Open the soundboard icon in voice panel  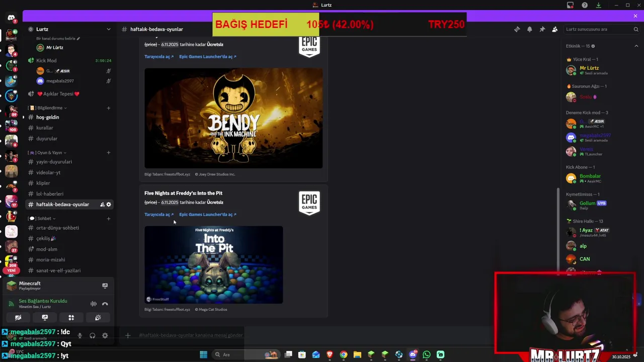click(98, 318)
